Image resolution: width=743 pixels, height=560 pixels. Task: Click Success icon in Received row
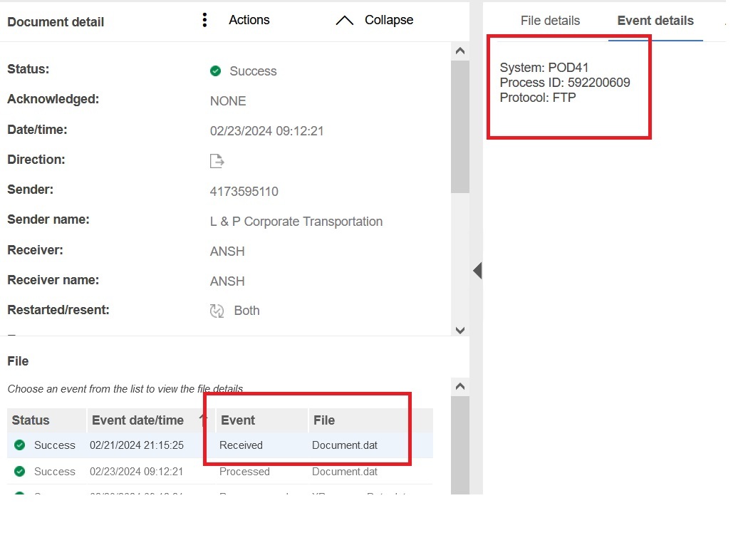click(x=20, y=445)
